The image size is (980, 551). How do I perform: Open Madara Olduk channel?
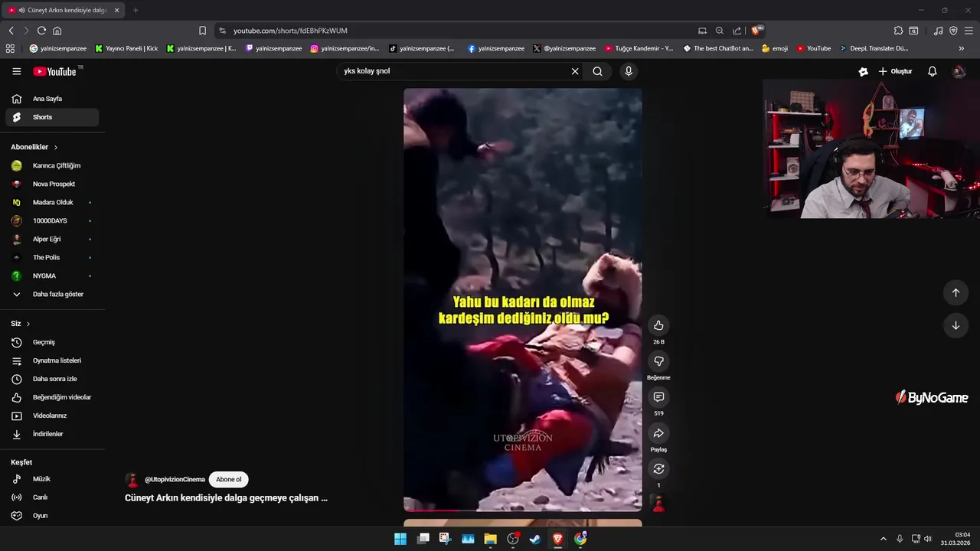pyautogui.click(x=52, y=202)
